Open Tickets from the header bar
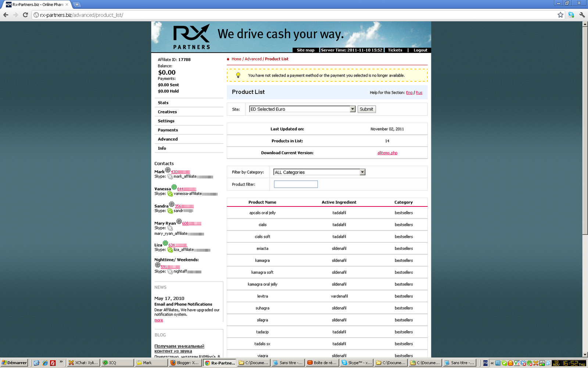Screen dimensions: 588x368 click(395, 50)
